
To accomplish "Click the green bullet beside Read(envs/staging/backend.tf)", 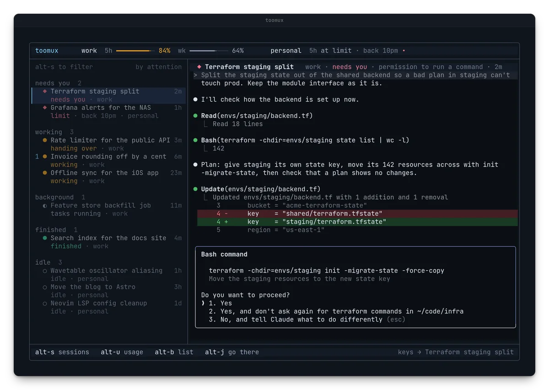I will click(196, 116).
